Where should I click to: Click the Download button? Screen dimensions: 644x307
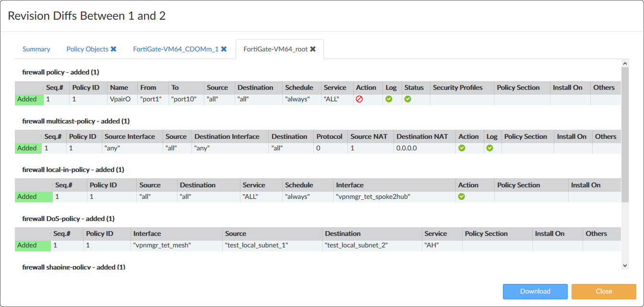tap(535, 291)
